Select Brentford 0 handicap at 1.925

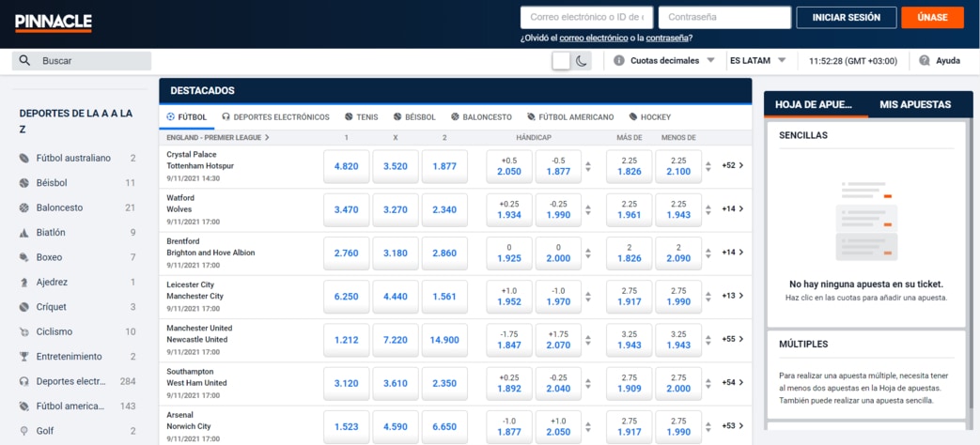509,253
